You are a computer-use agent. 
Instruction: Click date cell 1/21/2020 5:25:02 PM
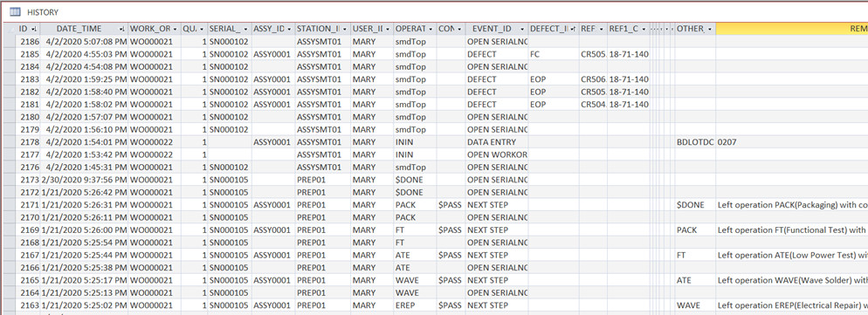click(84, 305)
